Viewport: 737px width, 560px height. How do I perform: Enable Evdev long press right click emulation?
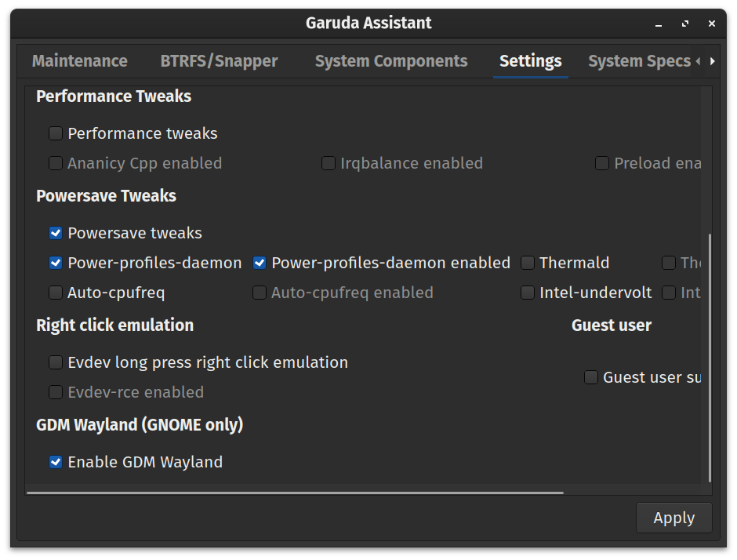(56, 362)
